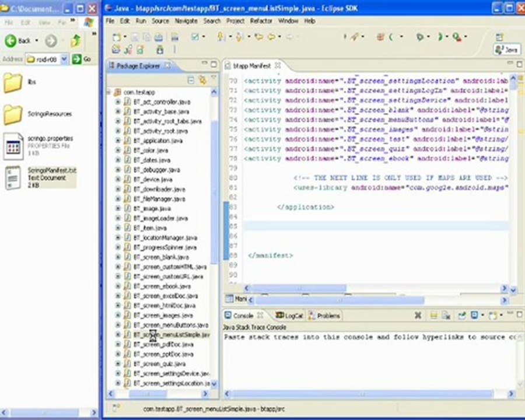Select the ScringoResources folder in Explorer window
The image size is (525, 420).
38,114
